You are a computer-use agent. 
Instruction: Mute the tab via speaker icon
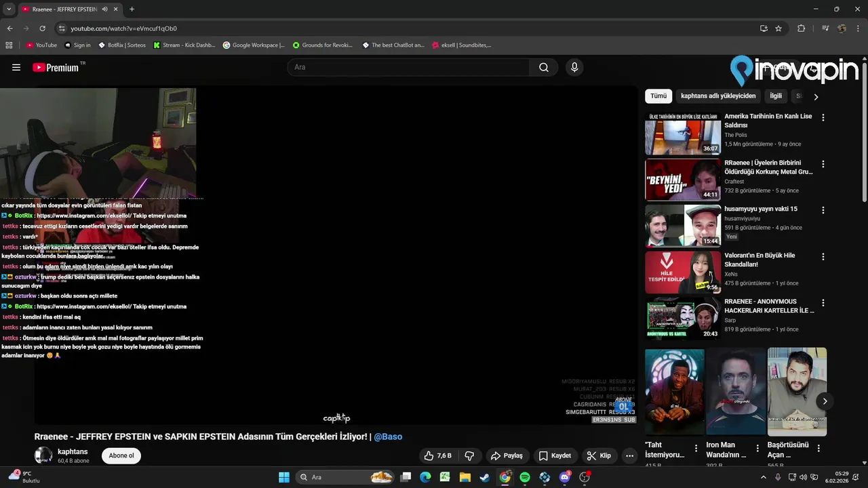coord(105,9)
